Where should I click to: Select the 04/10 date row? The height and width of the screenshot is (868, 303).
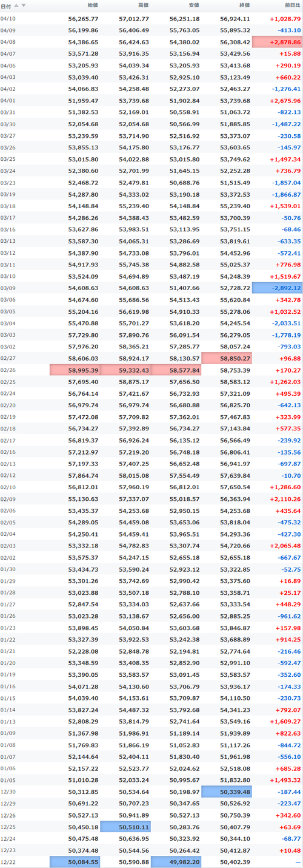pyautogui.click(x=151, y=19)
